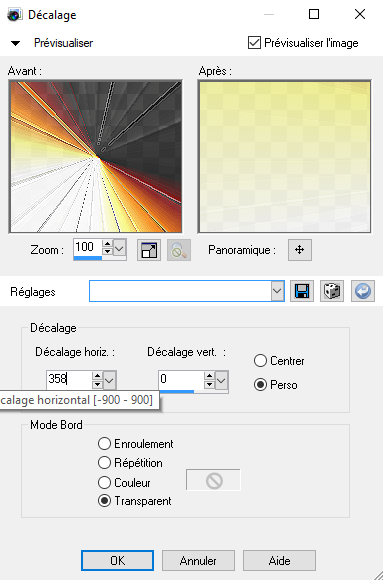The height and width of the screenshot is (580, 383).
Task: Open Décalage vert. slider dropdown
Action: tap(221, 380)
